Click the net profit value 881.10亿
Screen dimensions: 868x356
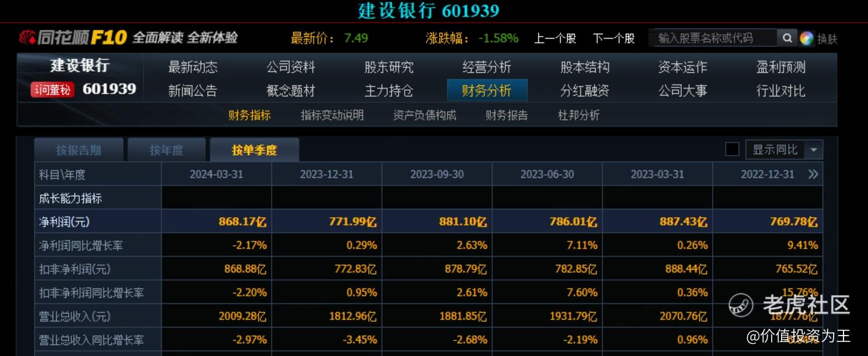coord(463,222)
